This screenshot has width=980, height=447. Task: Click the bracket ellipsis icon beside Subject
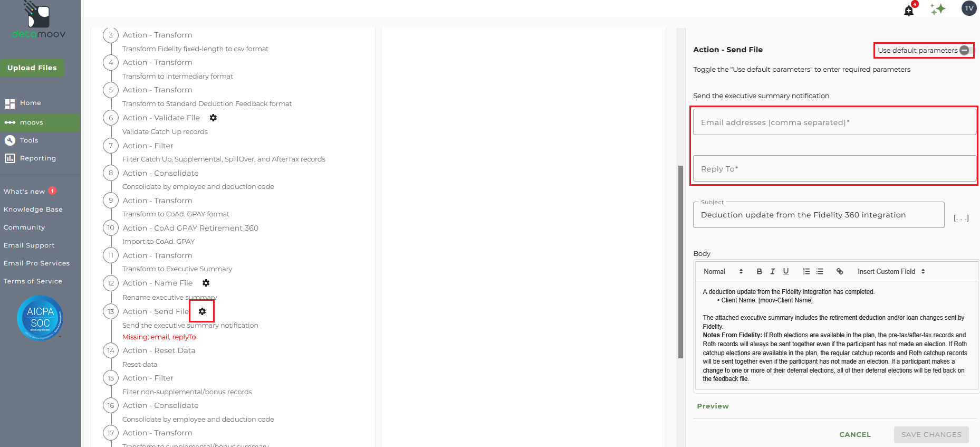pyautogui.click(x=961, y=217)
